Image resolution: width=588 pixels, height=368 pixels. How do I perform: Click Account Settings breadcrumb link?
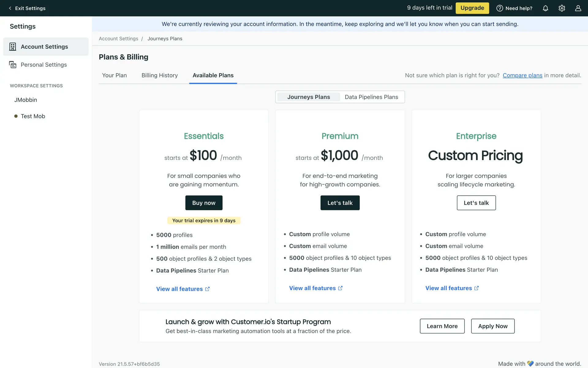(119, 39)
